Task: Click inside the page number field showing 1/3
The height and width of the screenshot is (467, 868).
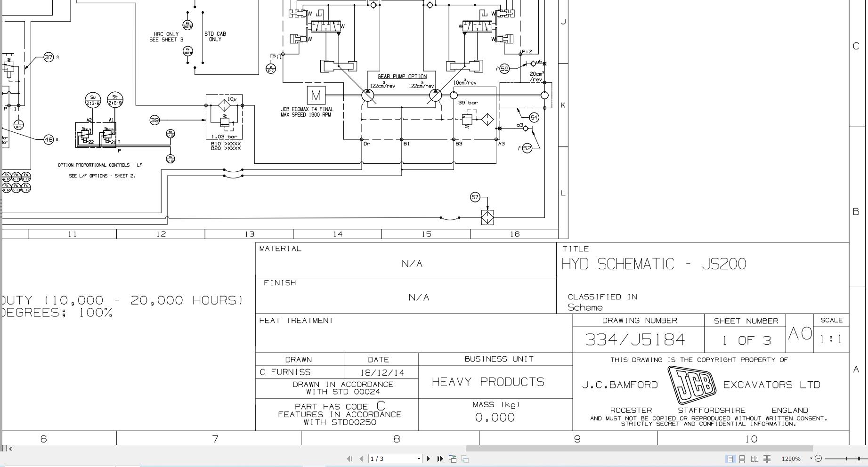Action: (386, 459)
